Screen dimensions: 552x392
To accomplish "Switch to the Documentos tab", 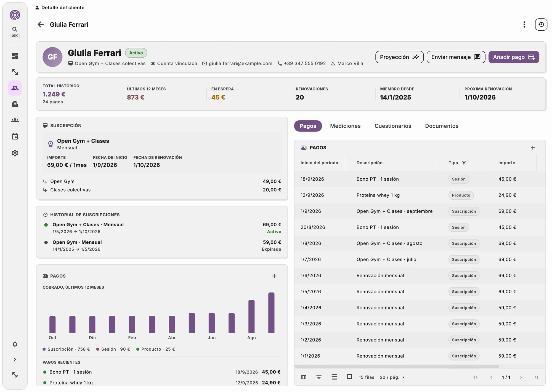I will click(x=442, y=126).
